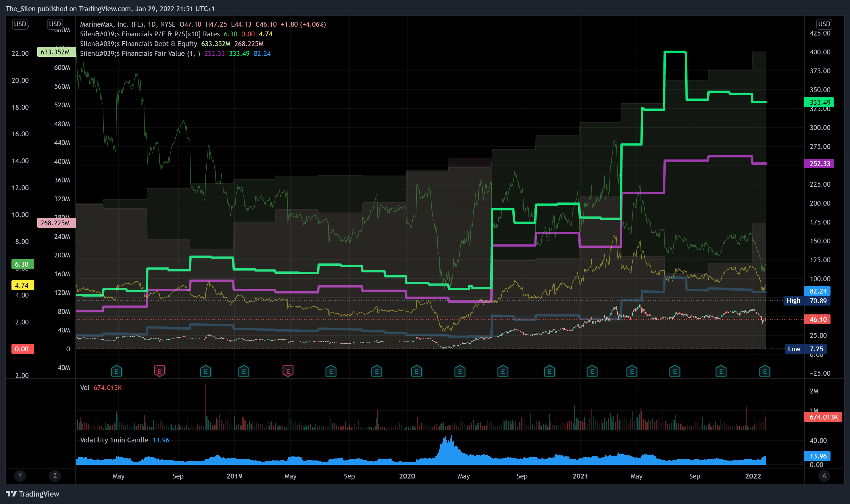
Task: Open earnings marker between May and Sep 2021
Action: click(x=675, y=371)
